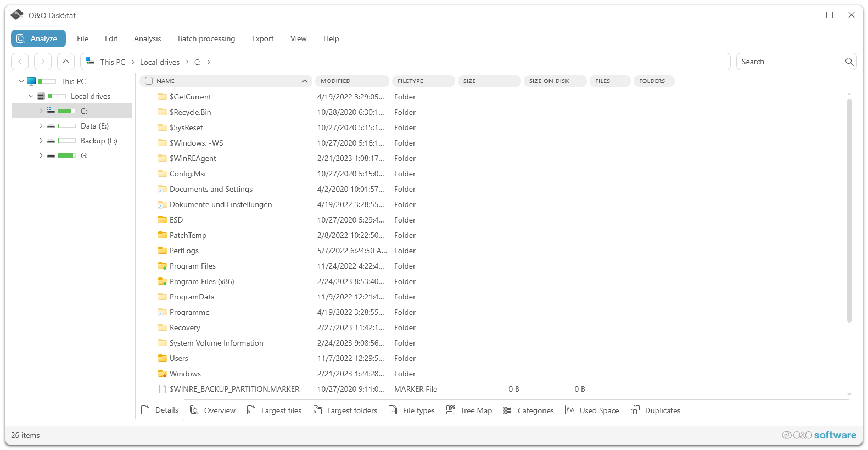
Task: Click the This PC breadcrumb
Action: [113, 62]
